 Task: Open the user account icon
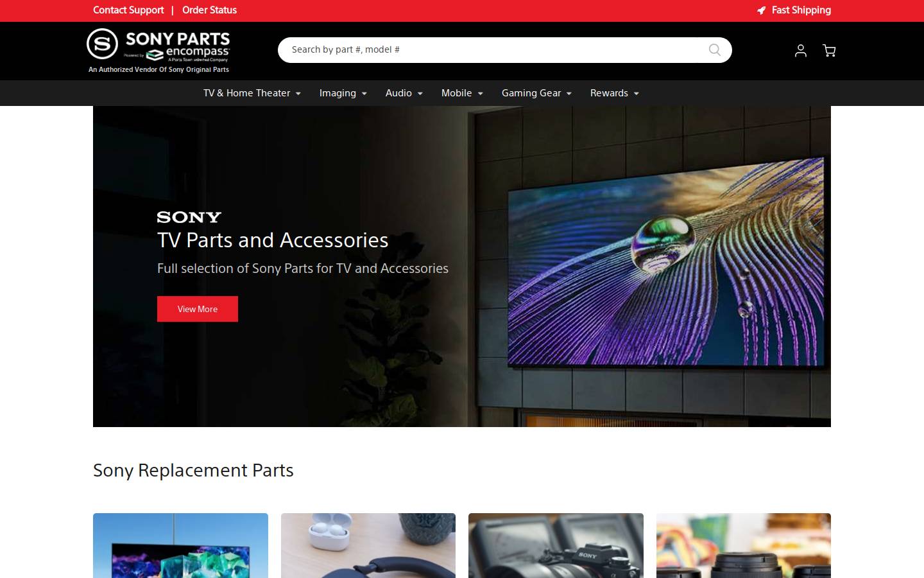click(800, 51)
